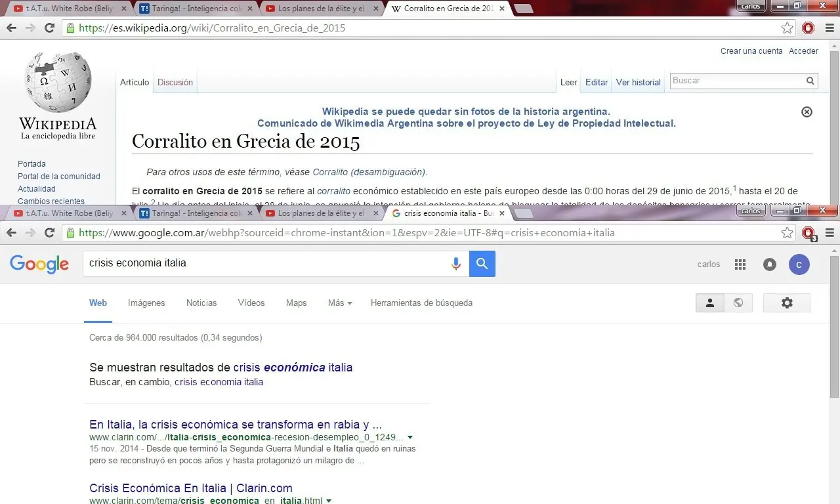
Task: Open result En Italia, la crisis económica se transforma
Action: 236,424
